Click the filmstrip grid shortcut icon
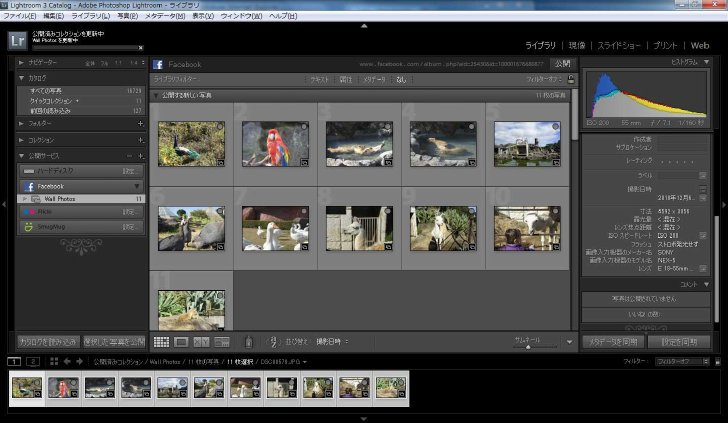Screen dimensions: 728x423 tap(54, 361)
